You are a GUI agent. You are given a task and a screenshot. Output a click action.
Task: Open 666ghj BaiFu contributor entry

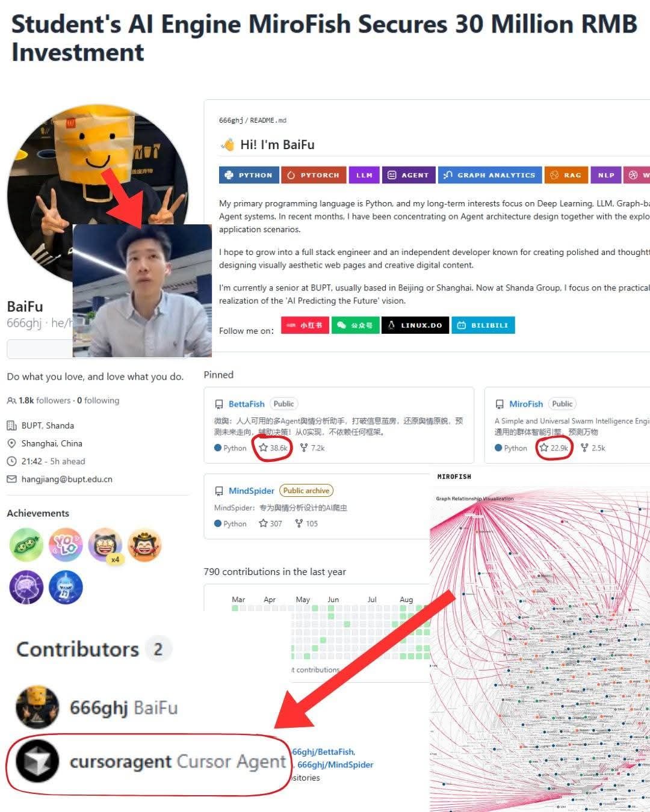96,708
